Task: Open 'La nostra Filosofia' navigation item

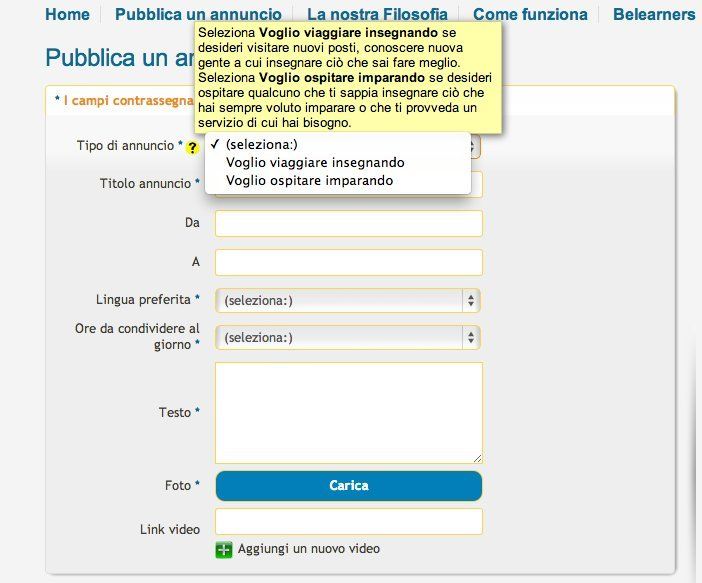Action: tap(377, 14)
